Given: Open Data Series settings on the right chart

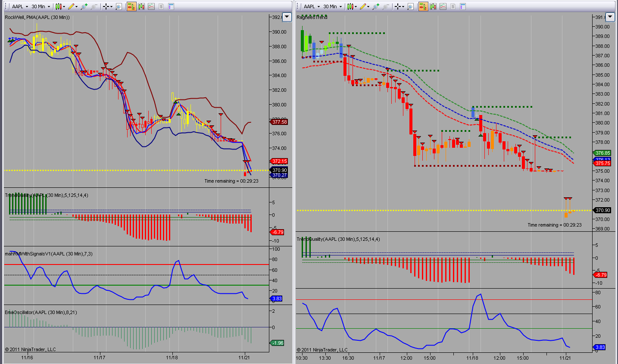Looking at the screenshot, I should point(433,6).
